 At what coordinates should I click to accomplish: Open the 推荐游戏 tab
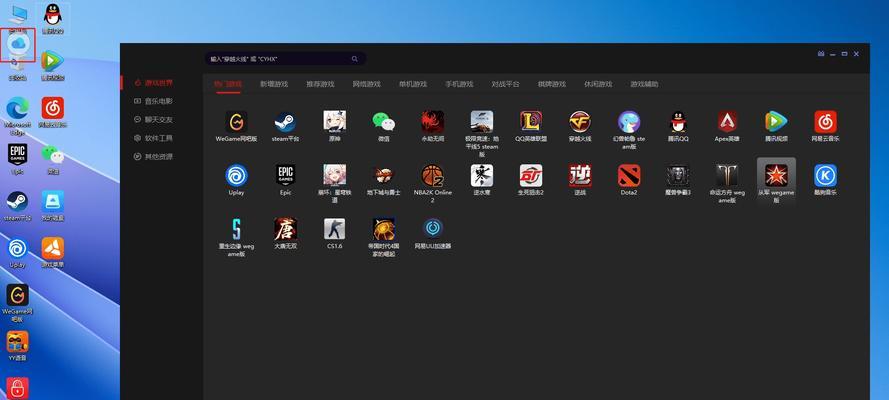(x=320, y=84)
